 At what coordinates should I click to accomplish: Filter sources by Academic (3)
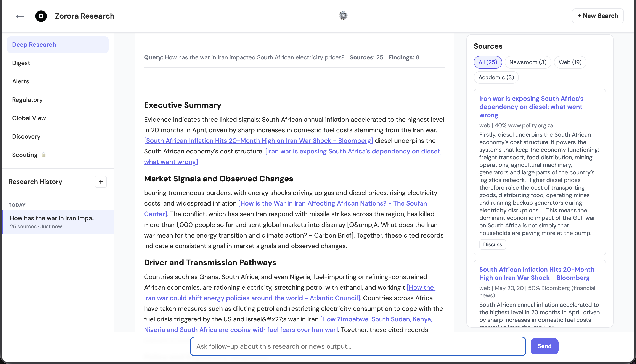tap(496, 78)
